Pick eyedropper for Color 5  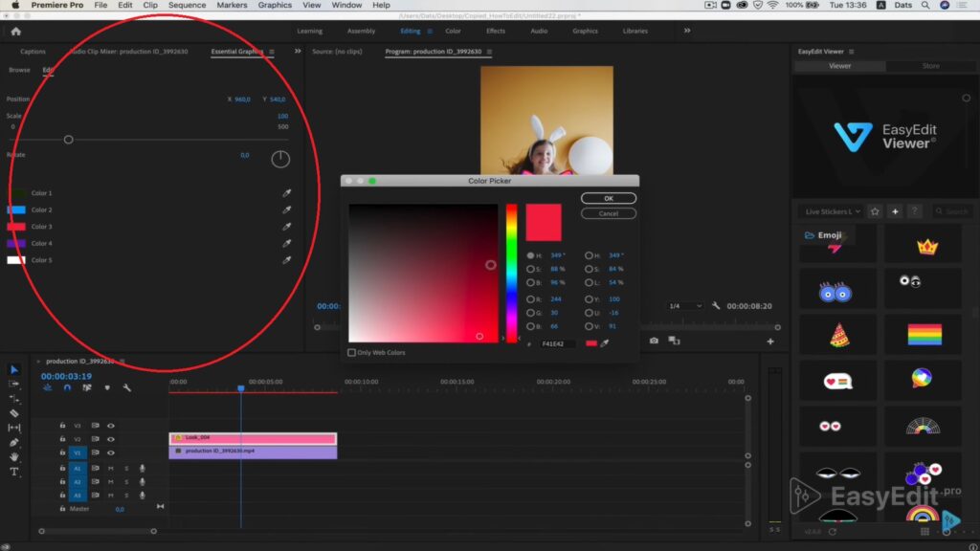tap(287, 260)
